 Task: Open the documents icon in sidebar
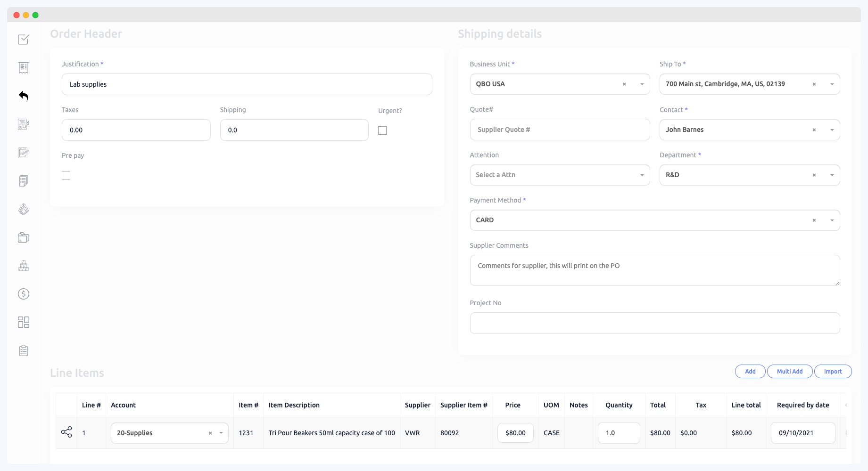23,180
